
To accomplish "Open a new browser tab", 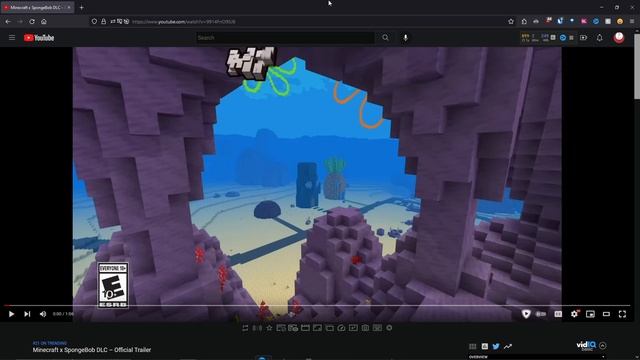I will tap(82, 7).
